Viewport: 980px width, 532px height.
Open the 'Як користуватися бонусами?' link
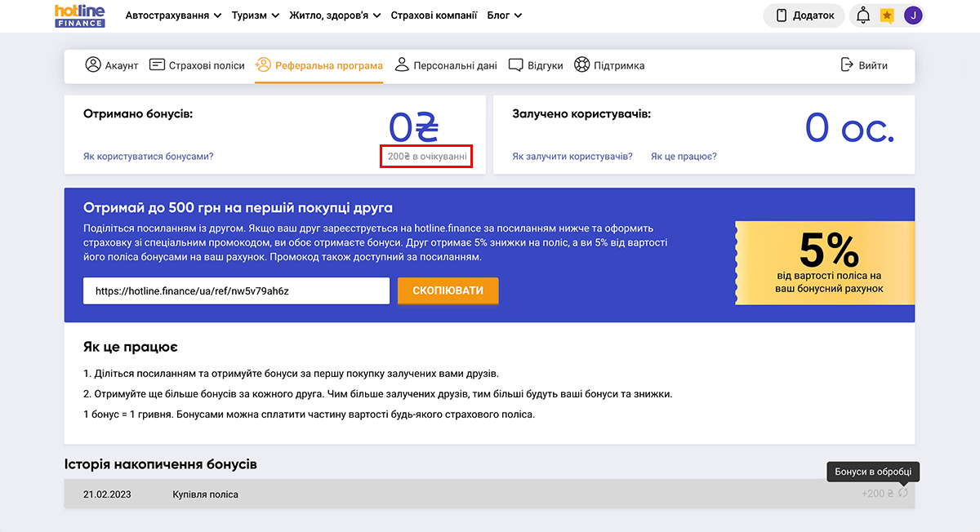coord(148,156)
